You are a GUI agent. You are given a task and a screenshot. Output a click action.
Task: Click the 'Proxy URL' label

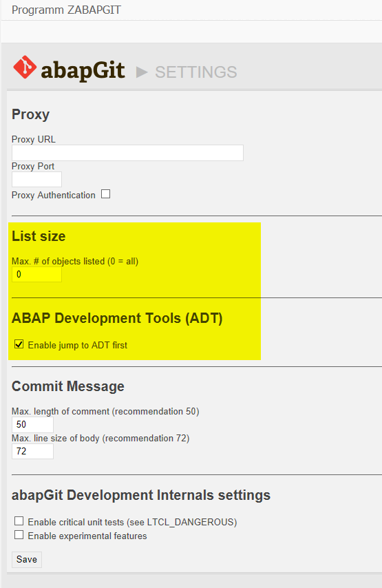click(x=33, y=140)
